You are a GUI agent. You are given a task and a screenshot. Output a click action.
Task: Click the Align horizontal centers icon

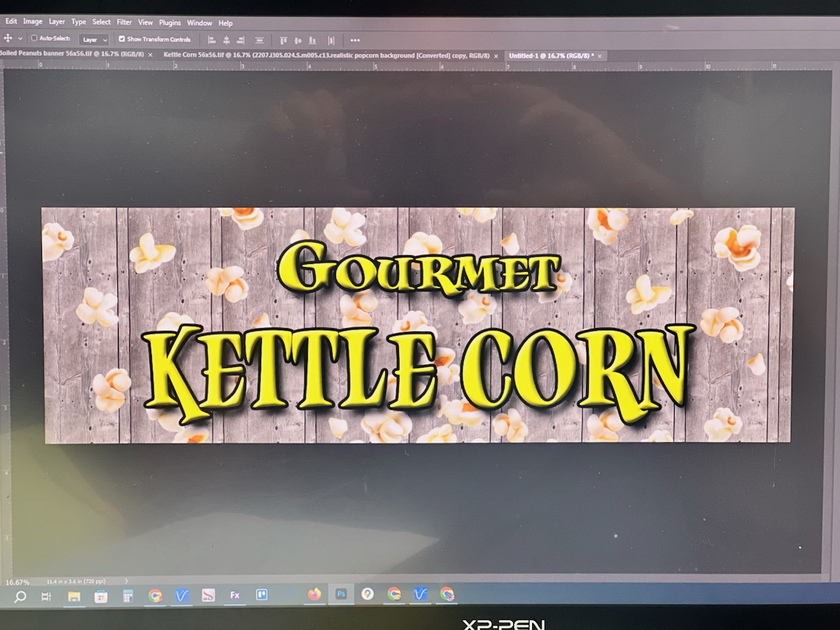coord(226,40)
